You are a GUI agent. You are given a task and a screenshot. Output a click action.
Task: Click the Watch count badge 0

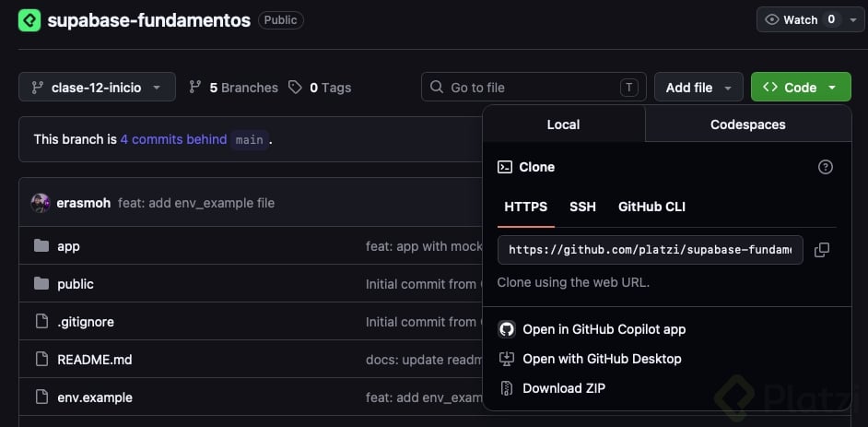tap(831, 20)
